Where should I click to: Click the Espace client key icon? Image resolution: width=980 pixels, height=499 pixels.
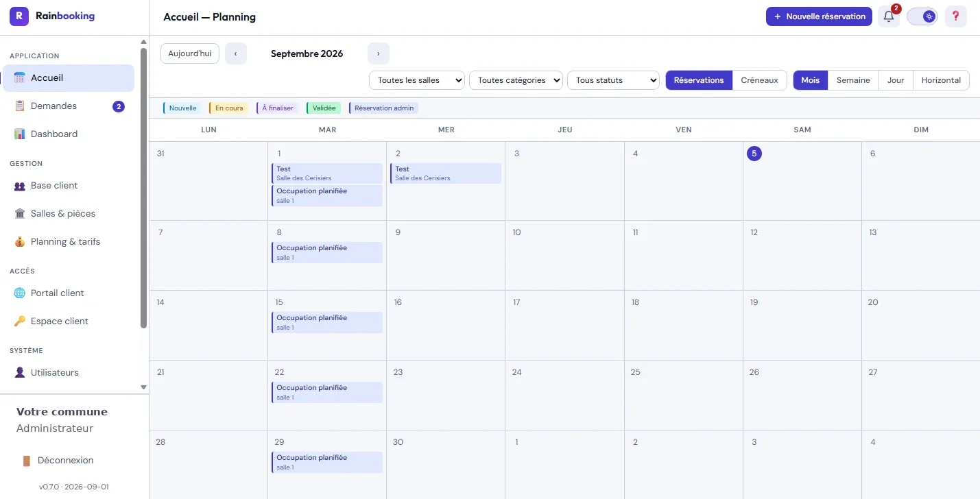point(20,321)
